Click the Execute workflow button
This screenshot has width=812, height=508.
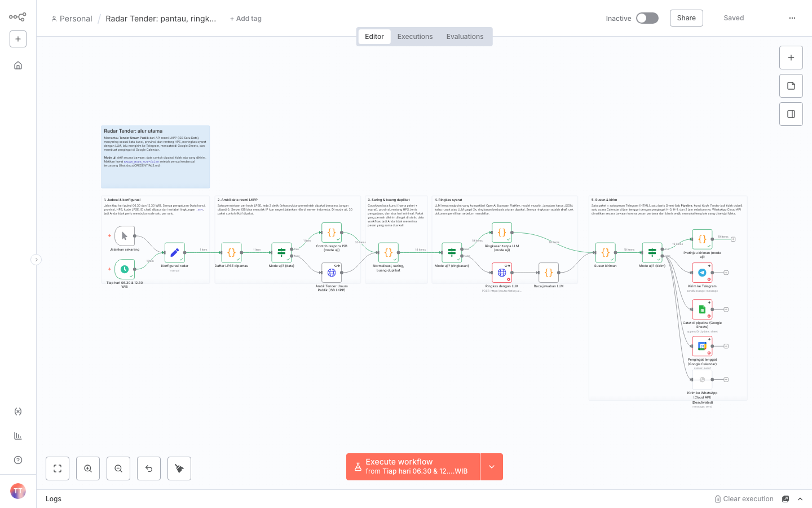tap(413, 467)
